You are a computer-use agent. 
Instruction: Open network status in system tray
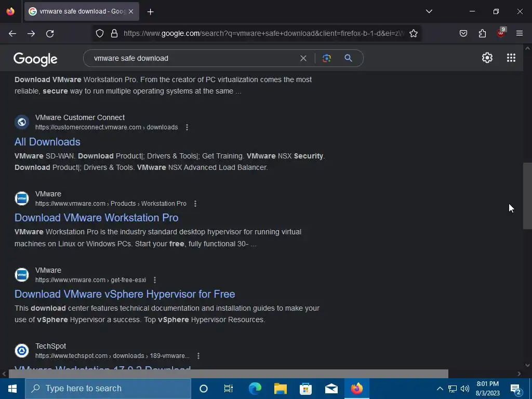point(453,389)
